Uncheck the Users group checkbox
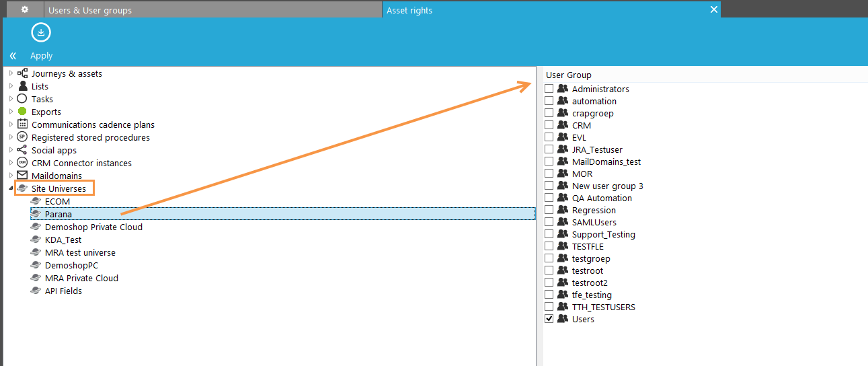 click(549, 319)
